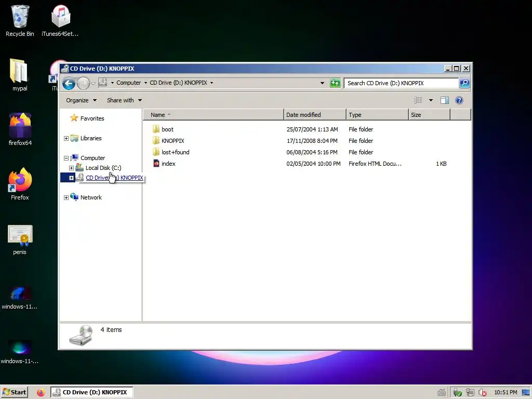532x399 pixels.
Task: Click the keyboard tray icon
Action: click(442, 393)
